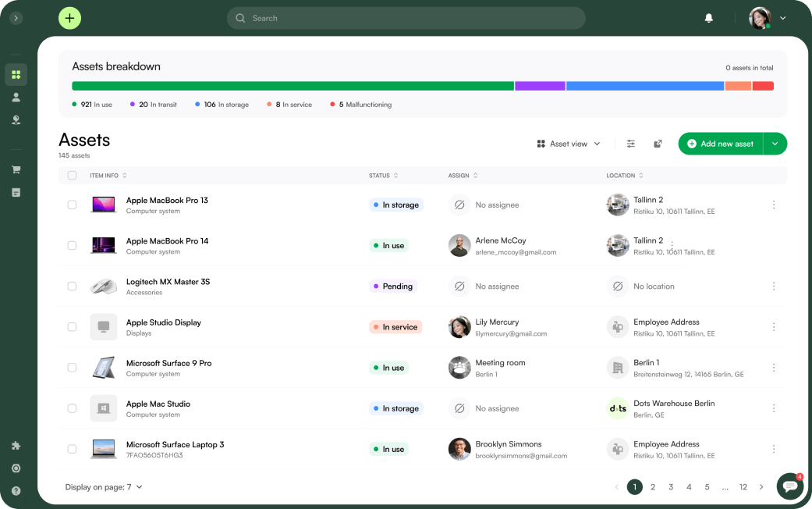
Task: Open the document list icon in sidebar
Action: click(16, 192)
